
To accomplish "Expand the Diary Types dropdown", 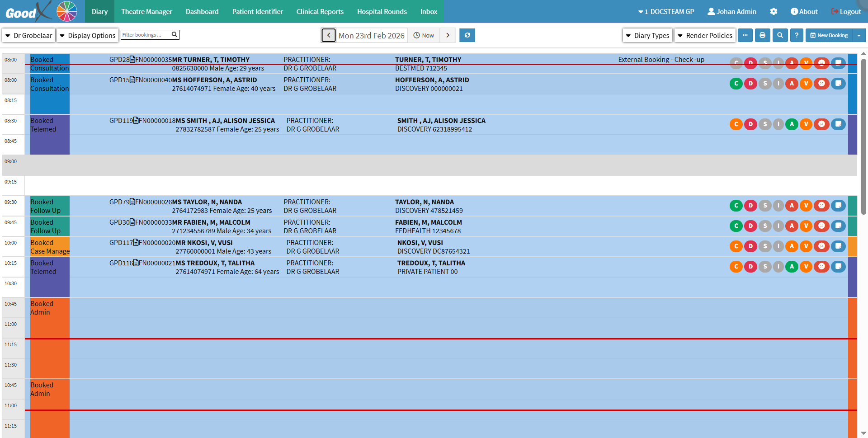I will tap(647, 35).
